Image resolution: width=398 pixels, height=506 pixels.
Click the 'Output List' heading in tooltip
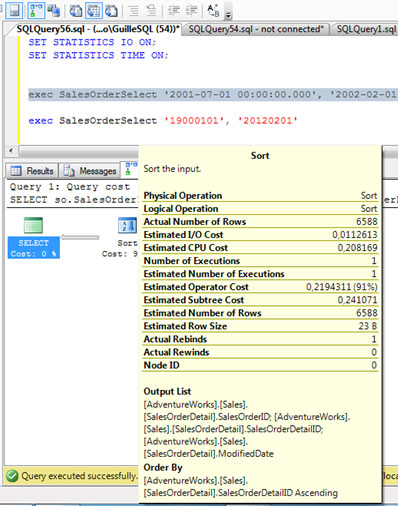click(x=167, y=391)
